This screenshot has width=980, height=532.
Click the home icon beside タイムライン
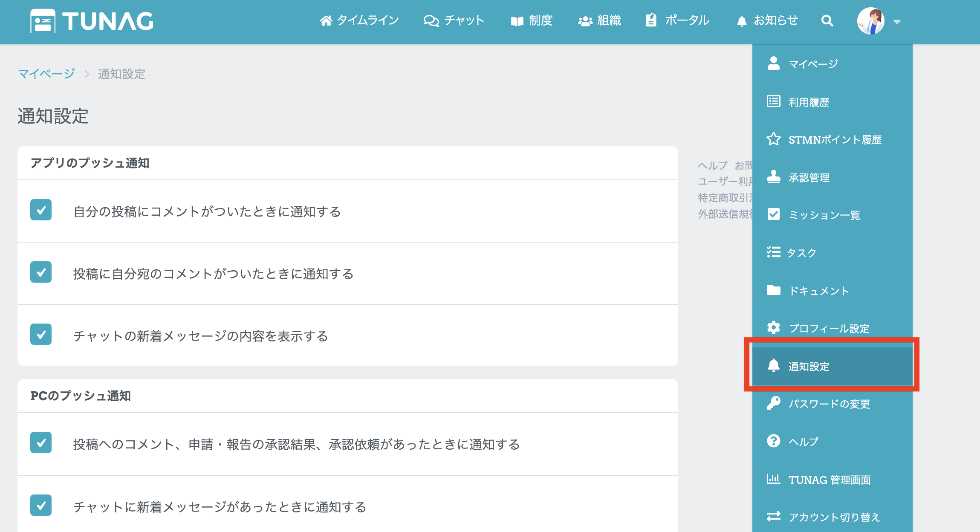(326, 20)
